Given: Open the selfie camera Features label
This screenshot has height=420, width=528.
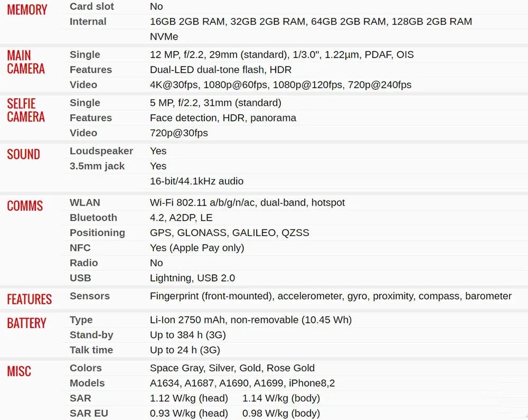Looking at the screenshot, I should (x=91, y=118).
